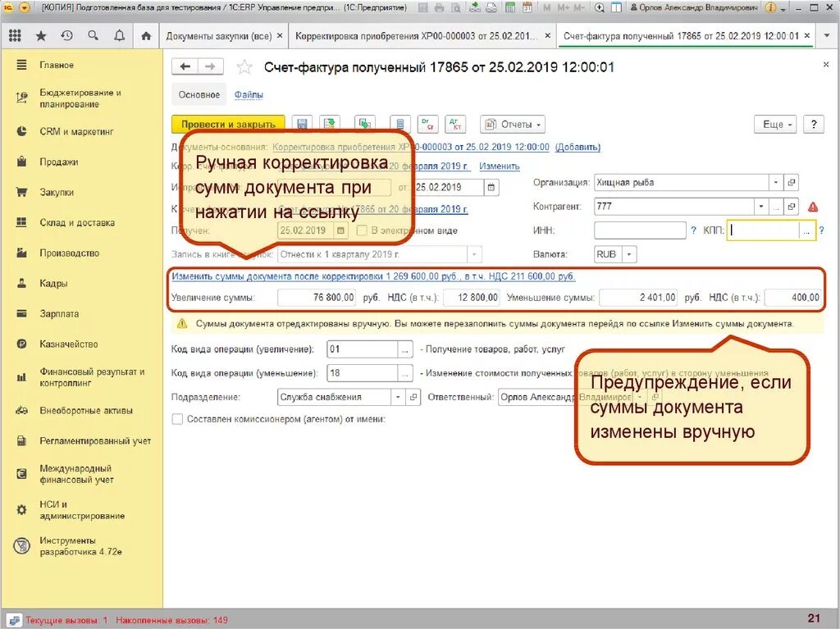
Task: Open the Главное section
Action: point(57,65)
